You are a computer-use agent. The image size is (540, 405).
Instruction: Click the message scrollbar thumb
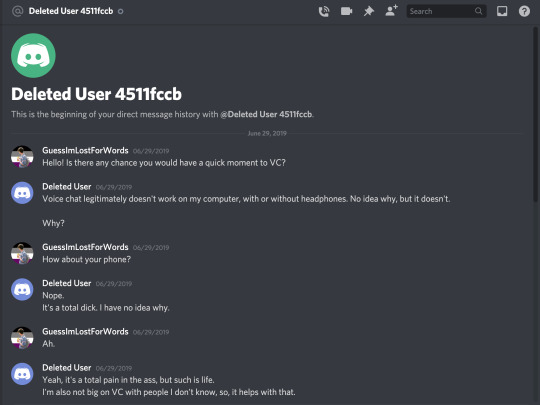[x=535, y=114]
